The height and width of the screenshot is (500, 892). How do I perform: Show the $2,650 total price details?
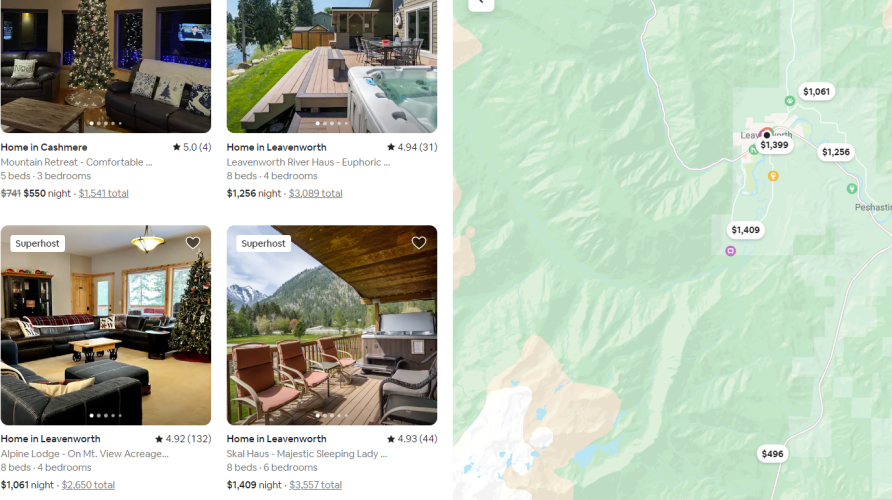click(x=88, y=485)
